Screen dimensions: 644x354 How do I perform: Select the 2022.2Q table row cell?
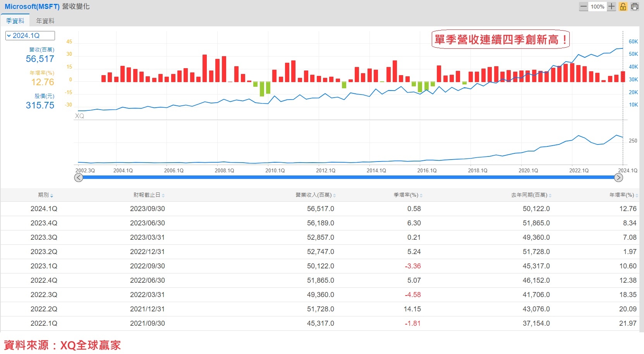coord(44,309)
